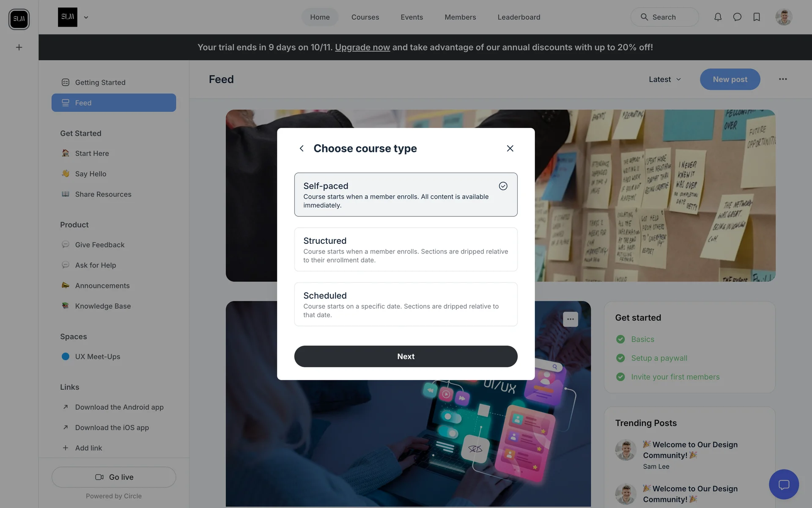The image size is (812, 508).
Task: Select the Scheduled course type
Action: pos(406,304)
